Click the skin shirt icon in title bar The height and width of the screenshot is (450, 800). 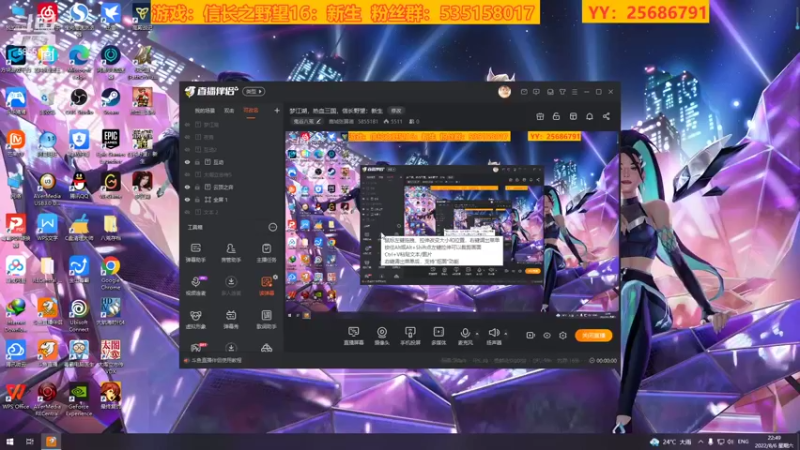[x=562, y=92]
